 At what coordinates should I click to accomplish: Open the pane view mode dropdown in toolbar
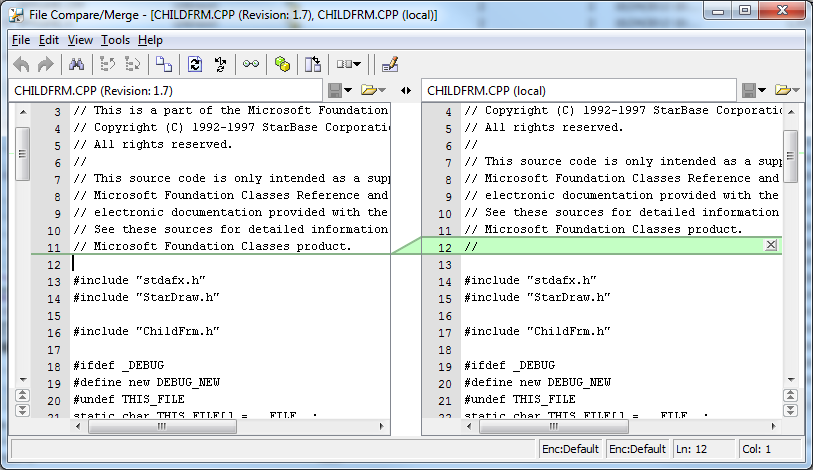(x=349, y=64)
